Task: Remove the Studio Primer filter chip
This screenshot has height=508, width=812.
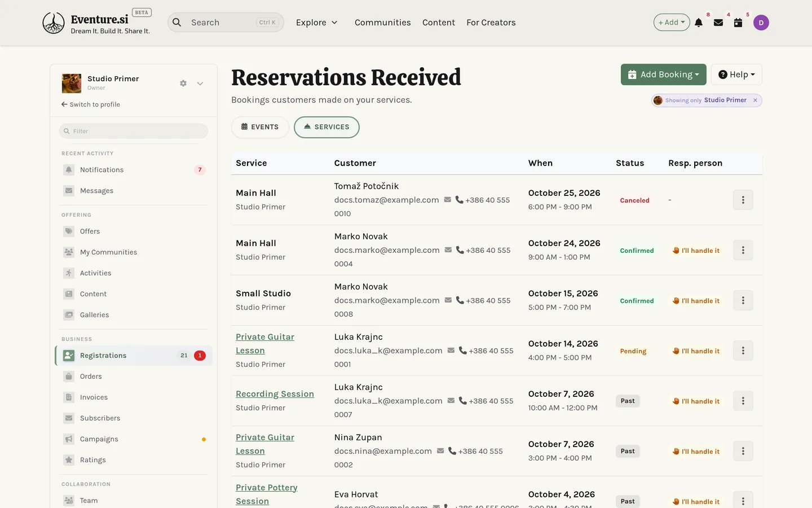Action: click(755, 100)
